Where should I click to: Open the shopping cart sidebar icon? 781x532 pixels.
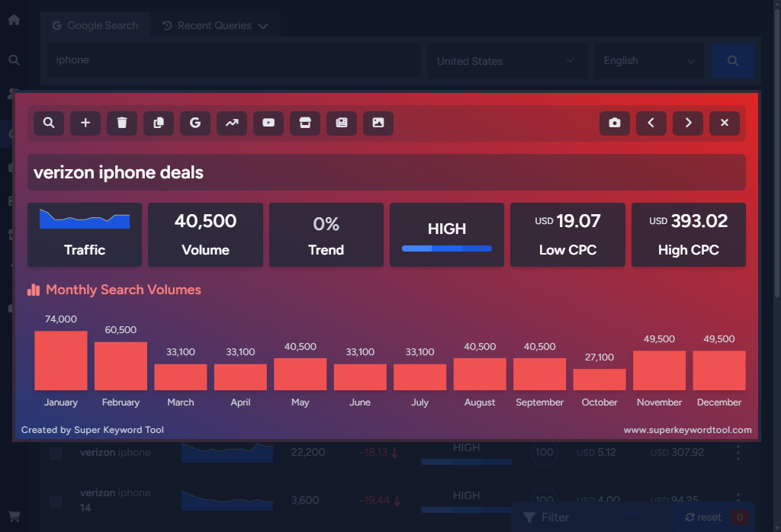pyautogui.click(x=14, y=517)
